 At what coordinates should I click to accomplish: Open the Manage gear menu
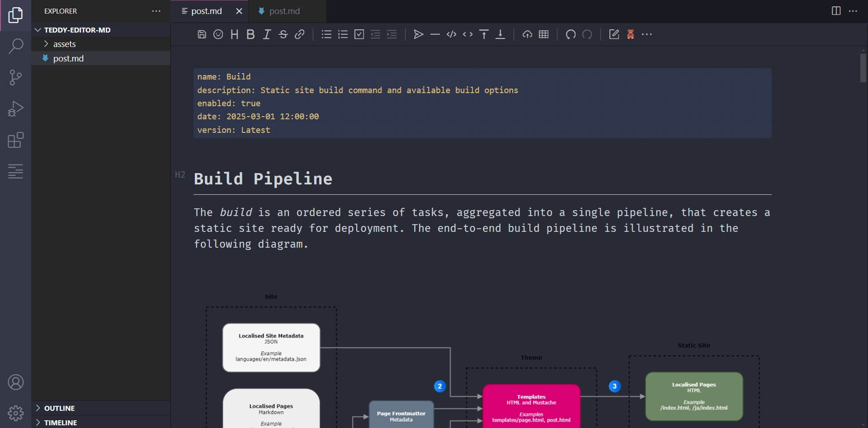click(15, 413)
